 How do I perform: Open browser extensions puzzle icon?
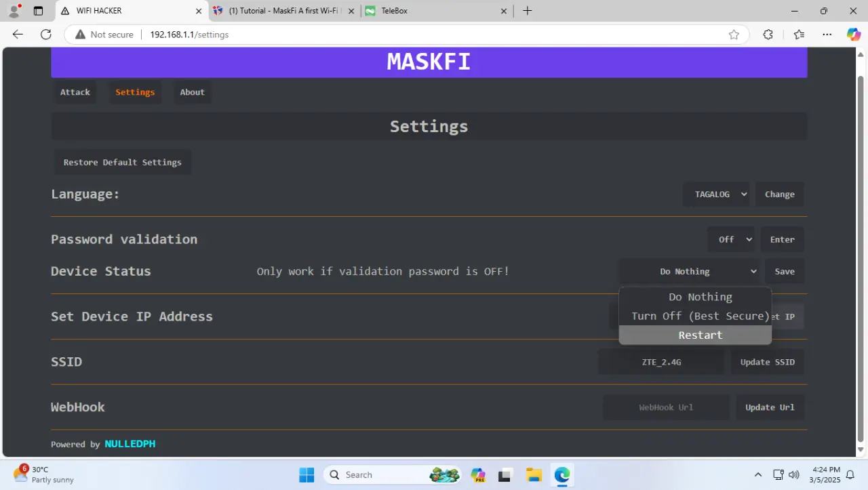point(768,35)
